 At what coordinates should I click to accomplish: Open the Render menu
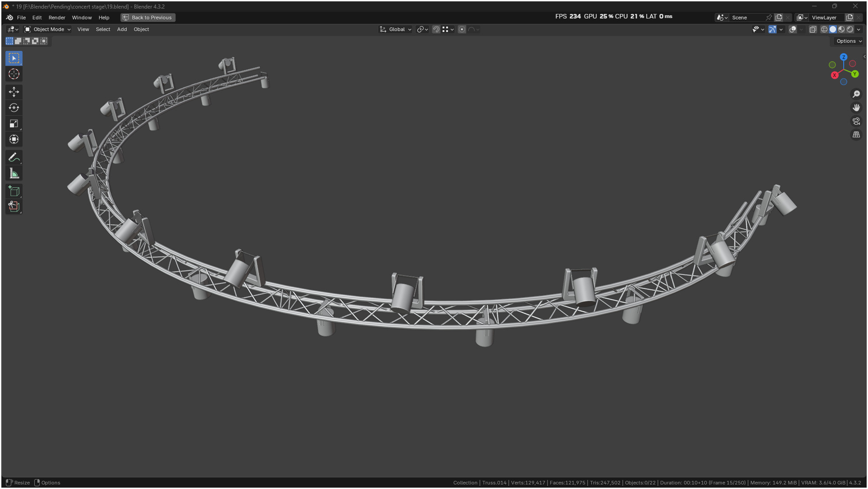coord(57,18)
